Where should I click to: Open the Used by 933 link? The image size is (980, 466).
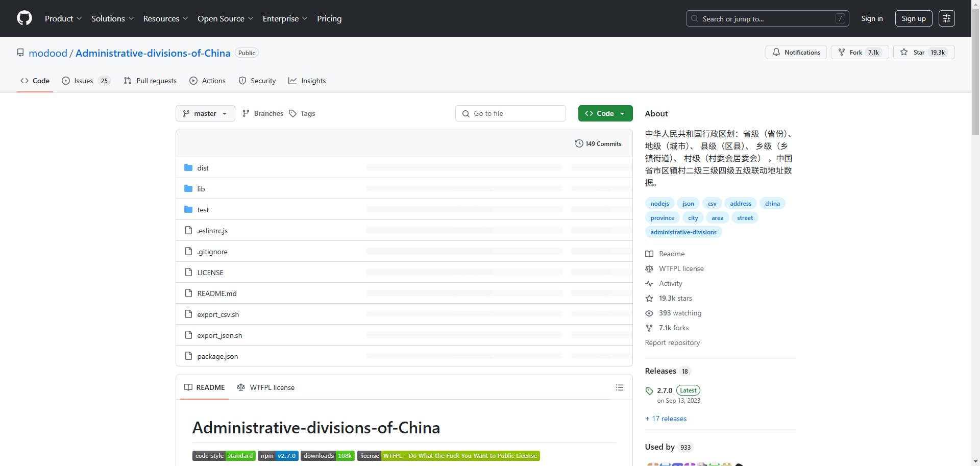(x=669, y=447)
